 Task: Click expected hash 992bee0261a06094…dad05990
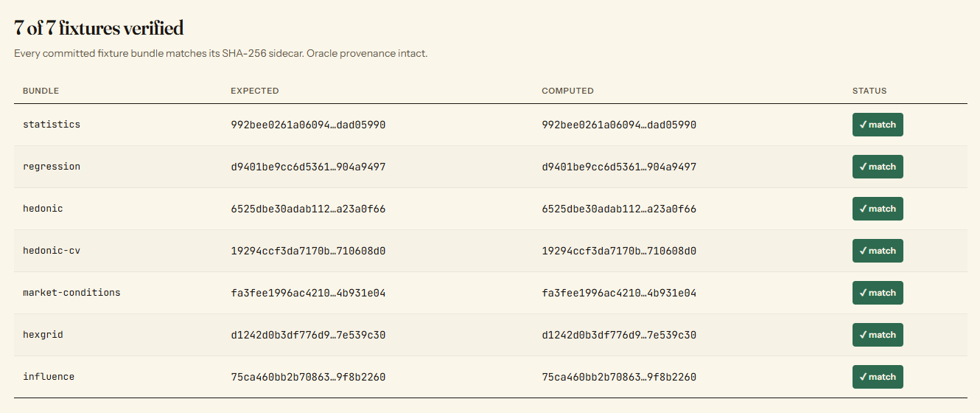(x=308, y=125)
